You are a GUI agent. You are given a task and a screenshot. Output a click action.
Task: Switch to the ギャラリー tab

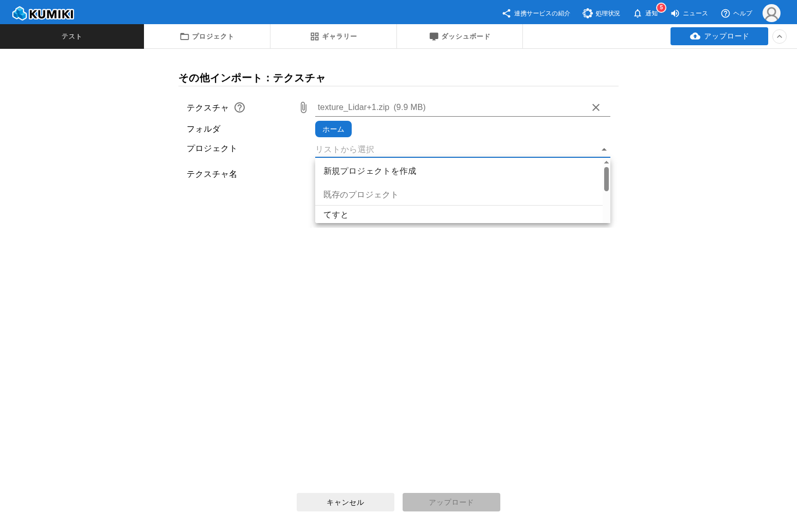pos(333,36)
